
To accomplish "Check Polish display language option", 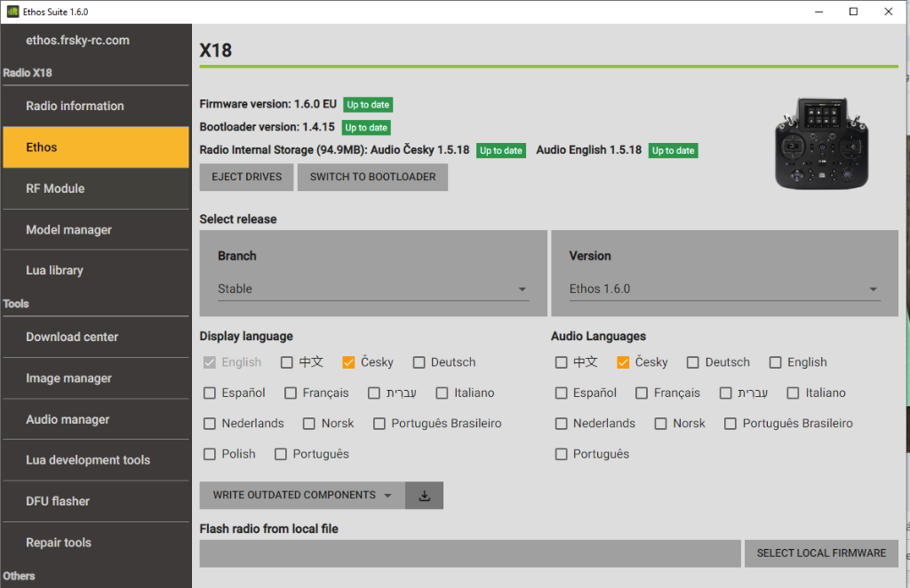I will pos(210,454).
